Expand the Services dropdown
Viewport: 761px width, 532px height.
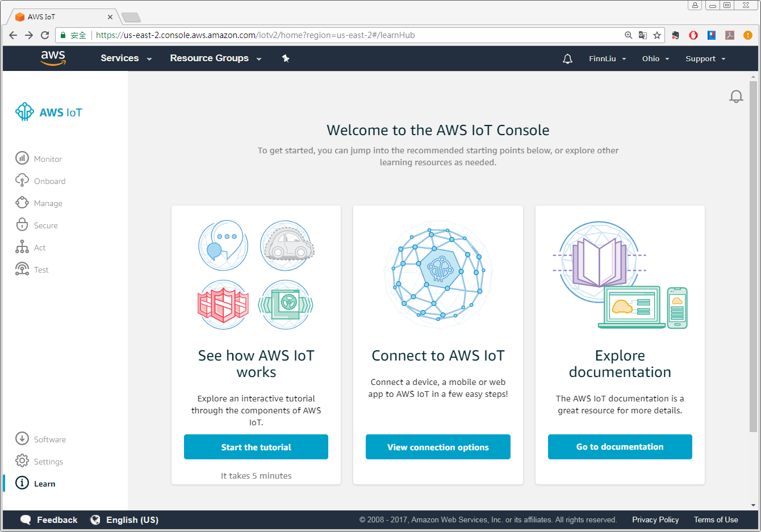point(126,58)
